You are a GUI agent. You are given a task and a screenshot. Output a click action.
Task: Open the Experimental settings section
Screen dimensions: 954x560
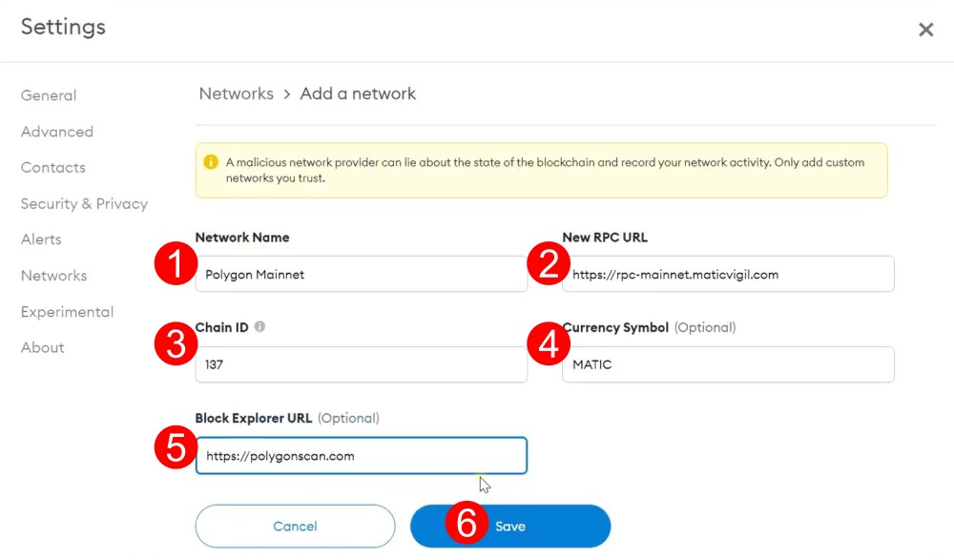click(x=67, y=312)
